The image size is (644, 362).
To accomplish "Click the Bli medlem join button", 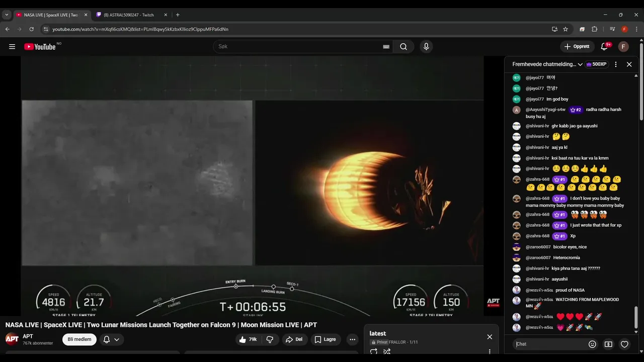I will tap(79, 339).
